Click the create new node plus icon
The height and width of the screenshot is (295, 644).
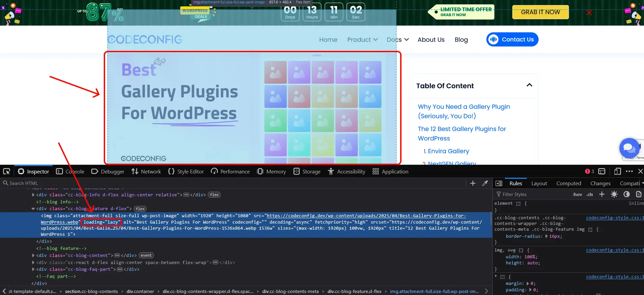click(x=473, y=183)
